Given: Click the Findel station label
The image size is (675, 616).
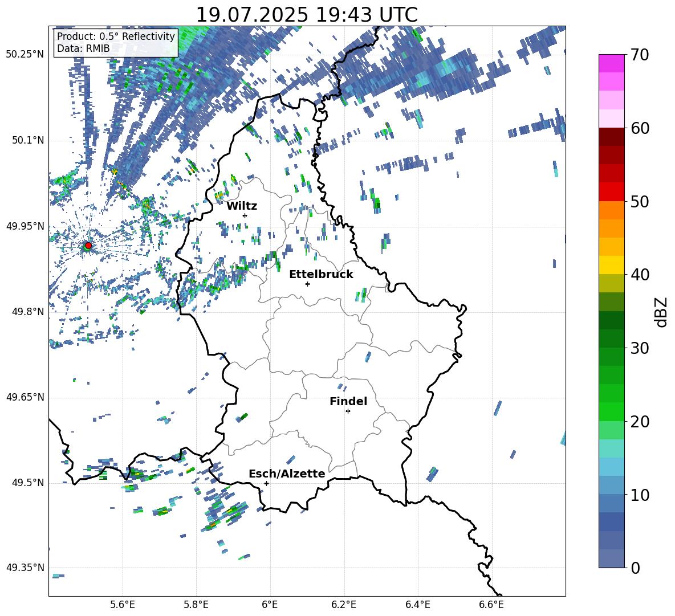Looking at the screenshot, I should pos(348,401).
